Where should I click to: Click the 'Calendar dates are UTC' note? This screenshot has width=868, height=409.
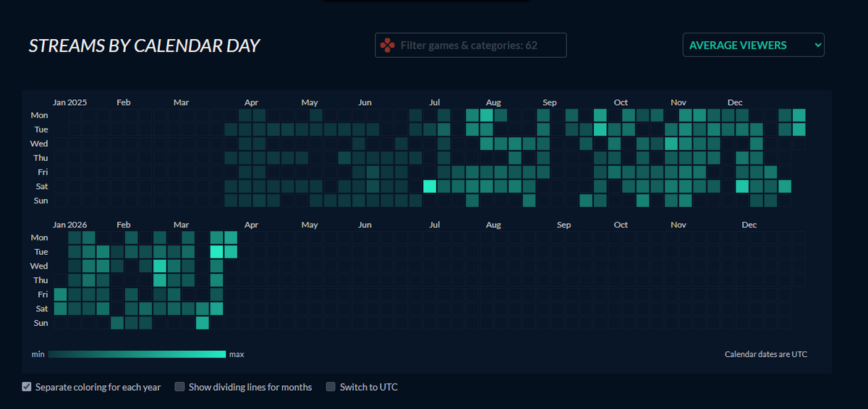(766, 354)
